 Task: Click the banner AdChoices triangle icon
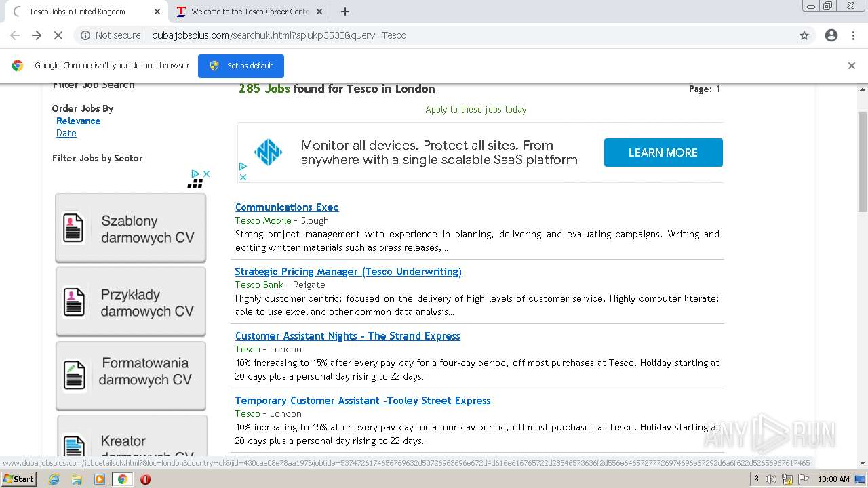coord(243,166)
